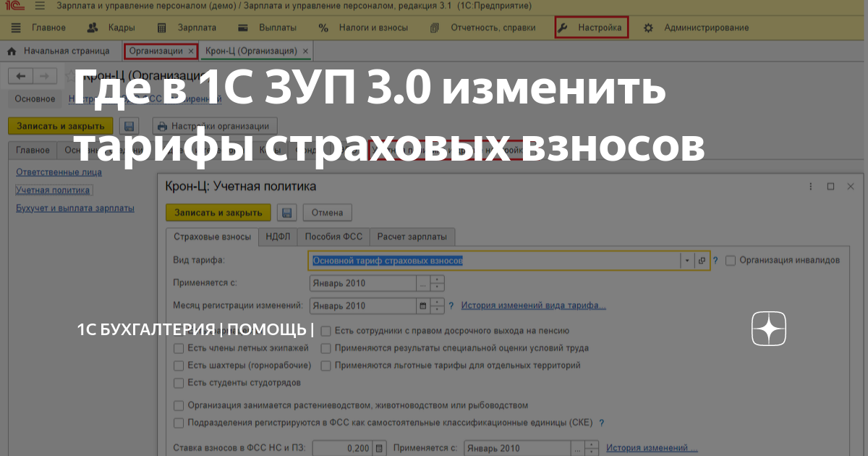Screen dimensions: 868x456
Task: Close the Крон-Ц (Организация) tab
Action: click(305, 51)
